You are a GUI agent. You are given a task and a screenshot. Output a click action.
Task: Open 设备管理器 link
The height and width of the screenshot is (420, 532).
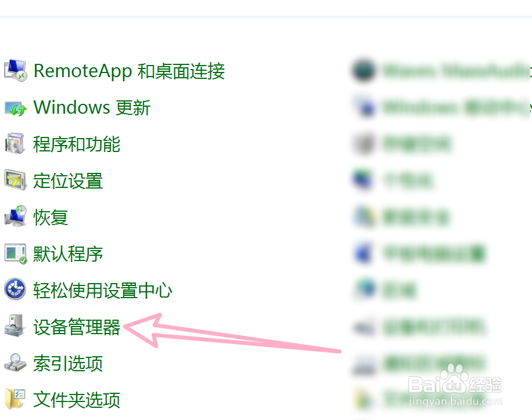[77, 327]
